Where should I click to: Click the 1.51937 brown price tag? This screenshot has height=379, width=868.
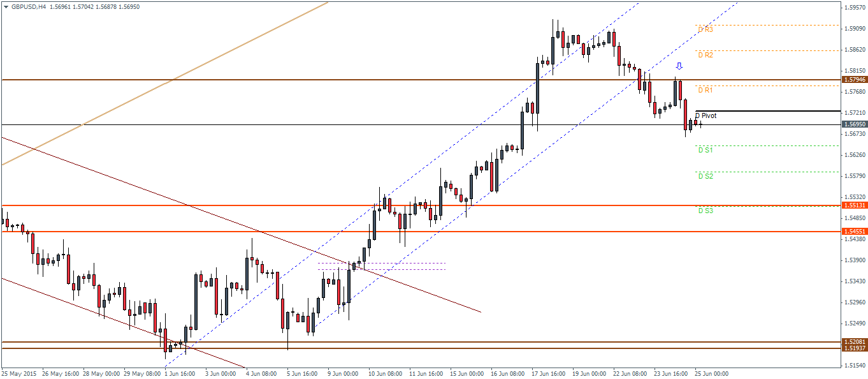[854, 348]
